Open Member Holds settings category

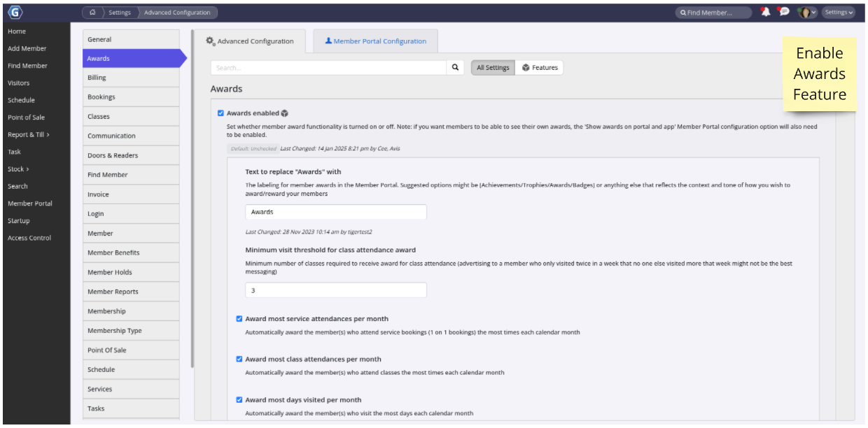pos(131,272)
